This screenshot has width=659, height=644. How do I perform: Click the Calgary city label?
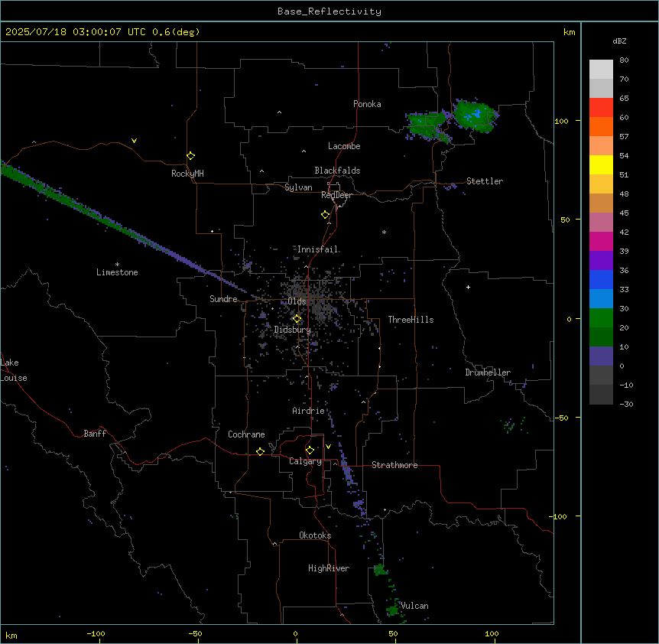point(306,461)
